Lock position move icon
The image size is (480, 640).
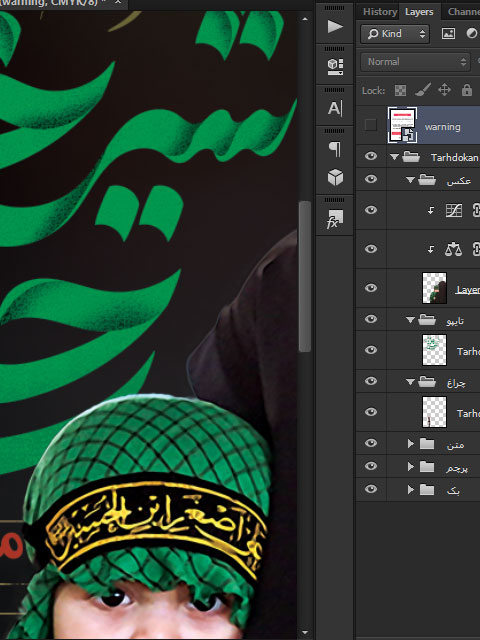(x=444, y=90)
